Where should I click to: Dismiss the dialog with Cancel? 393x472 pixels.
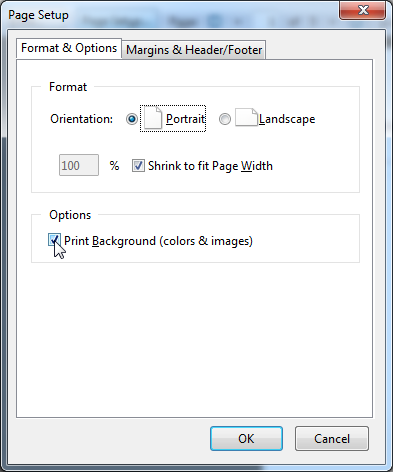click(x=332, y=439)
